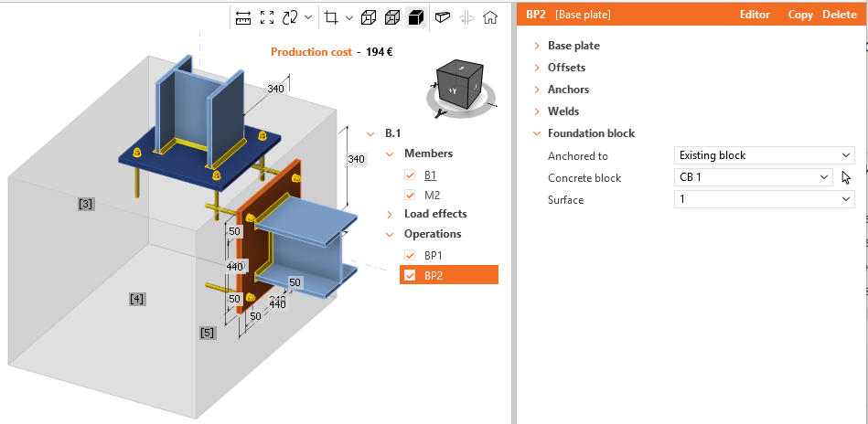Click the home view icon
The width and height of the screenshot is (868, 424).
491,17
